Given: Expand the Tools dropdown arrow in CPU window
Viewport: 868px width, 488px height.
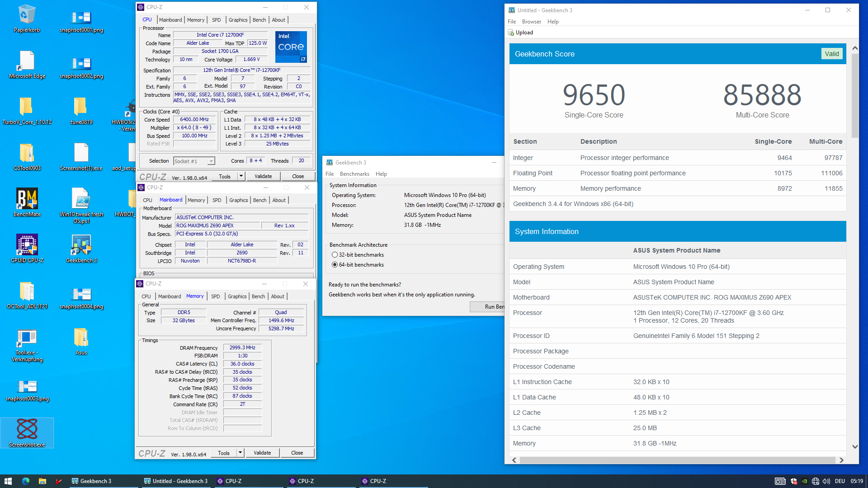Looking at the screenshot, I should coord(241,176).
